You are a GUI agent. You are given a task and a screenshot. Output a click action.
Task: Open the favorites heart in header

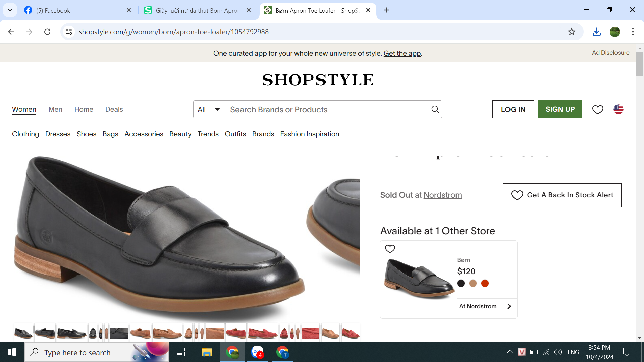coord(597,109)
